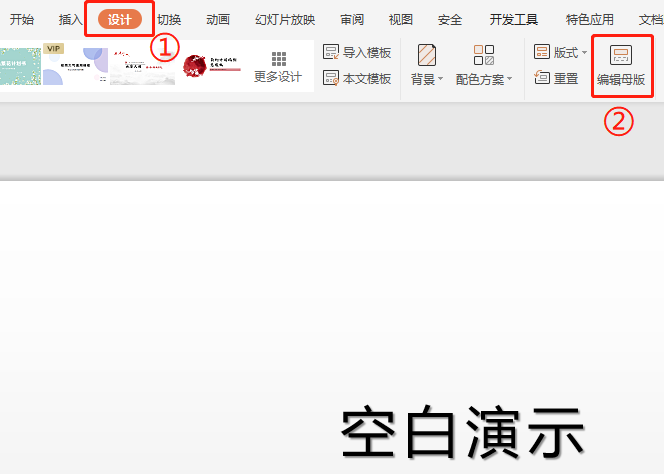Image resolution: width=664 pixels, height=474 pixels.
Task: Click the 编辑母版 icon
Action: tap(621, 55)
